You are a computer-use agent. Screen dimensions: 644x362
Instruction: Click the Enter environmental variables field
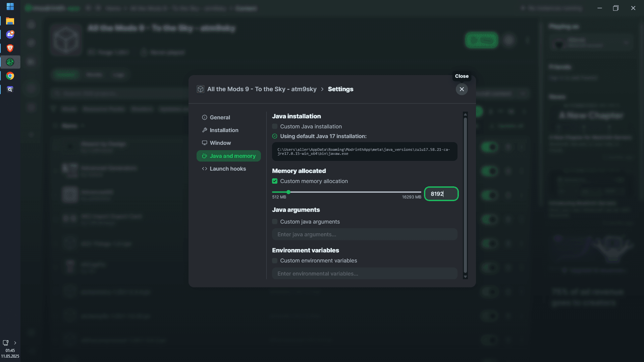365,274
